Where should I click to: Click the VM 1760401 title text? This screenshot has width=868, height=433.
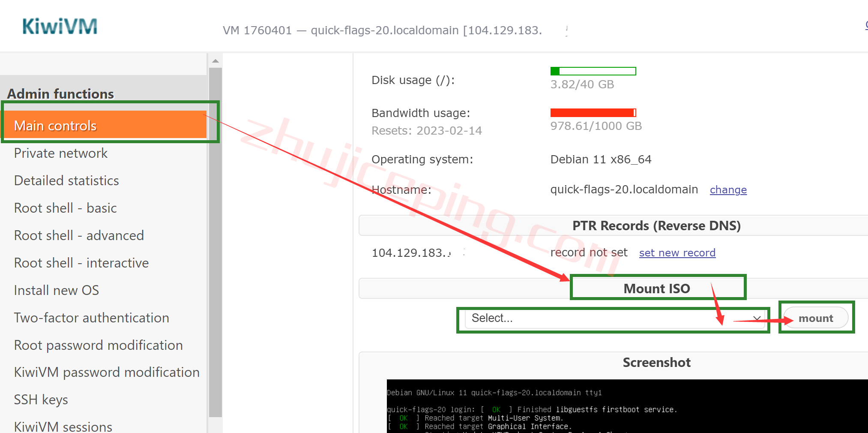pos(382,30)
